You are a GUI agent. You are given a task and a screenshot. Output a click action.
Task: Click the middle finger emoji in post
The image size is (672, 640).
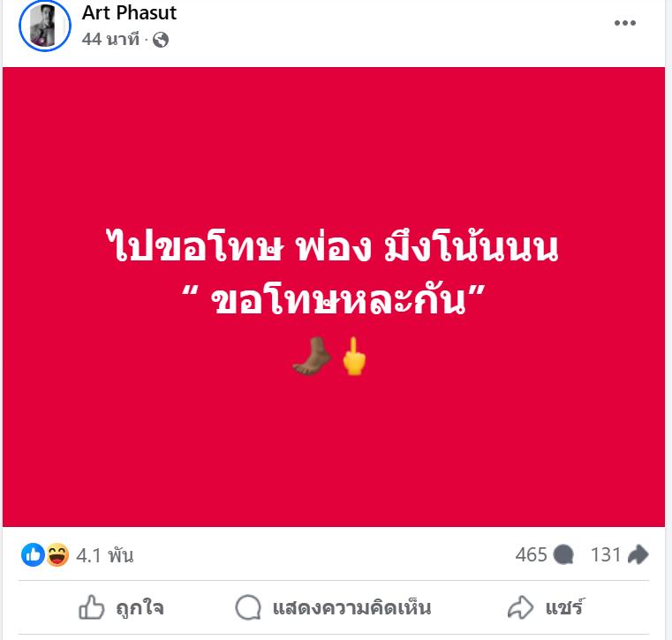pyautogui.click(x=354, y=357)
